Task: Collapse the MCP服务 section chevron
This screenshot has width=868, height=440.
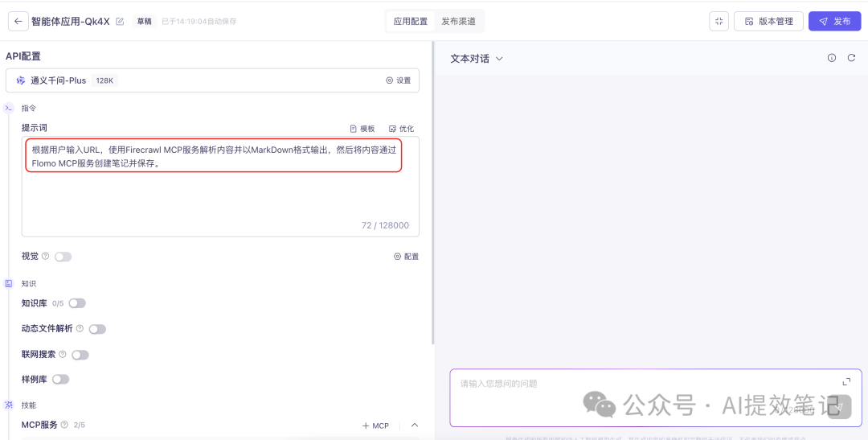Action: tap(415, 425)
